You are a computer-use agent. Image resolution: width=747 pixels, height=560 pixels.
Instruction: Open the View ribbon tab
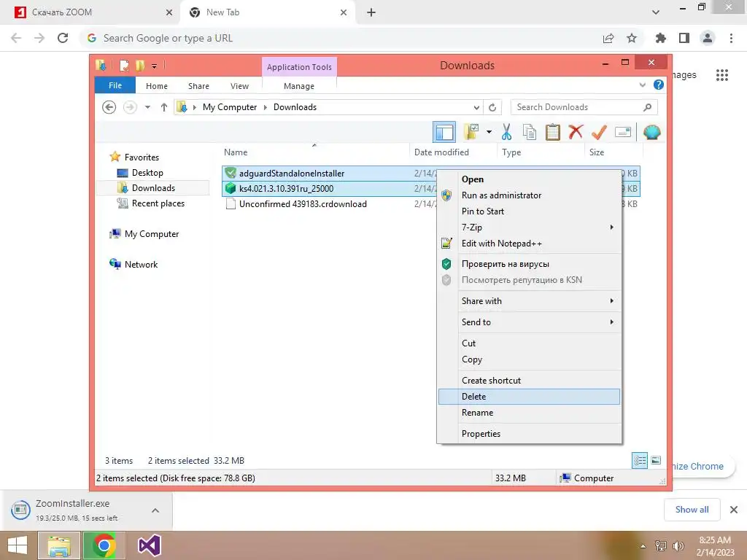[239, 86]
